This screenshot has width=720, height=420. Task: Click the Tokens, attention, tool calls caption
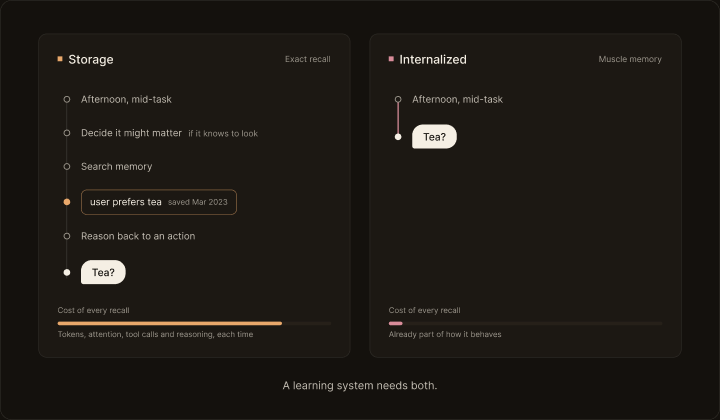pos(155,335)
